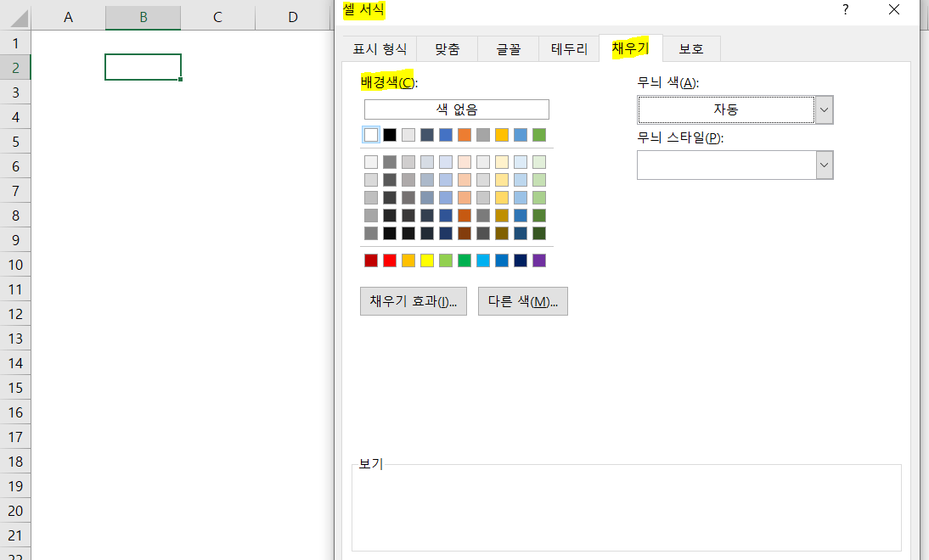Click the active cell B2
Screen dimensions: 929x560
pos(143,67)
